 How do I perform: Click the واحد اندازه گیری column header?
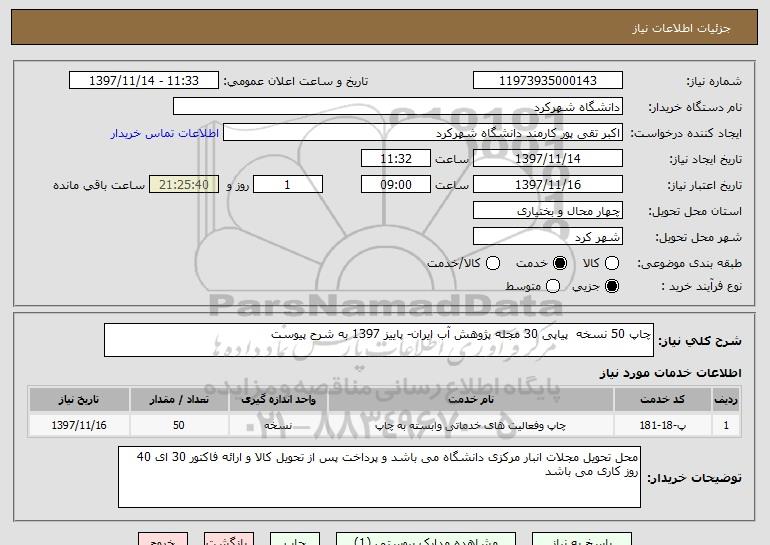(x=278, y=399)
